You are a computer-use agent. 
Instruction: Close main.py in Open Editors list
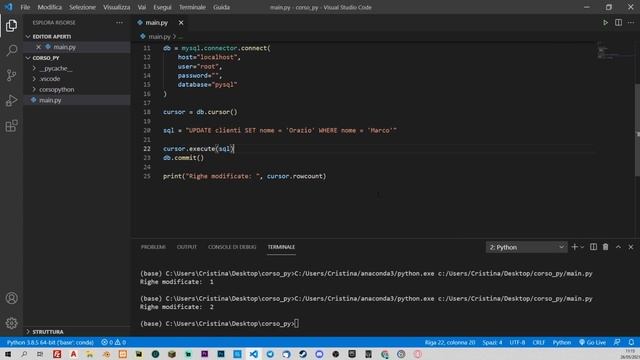point(38,47)
